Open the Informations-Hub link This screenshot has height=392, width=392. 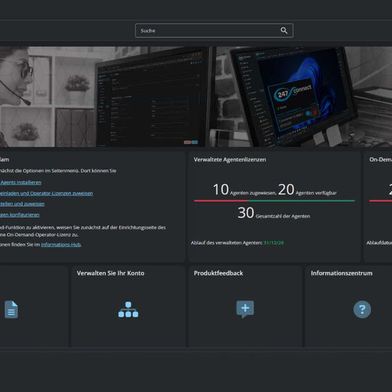pos(61,245)
